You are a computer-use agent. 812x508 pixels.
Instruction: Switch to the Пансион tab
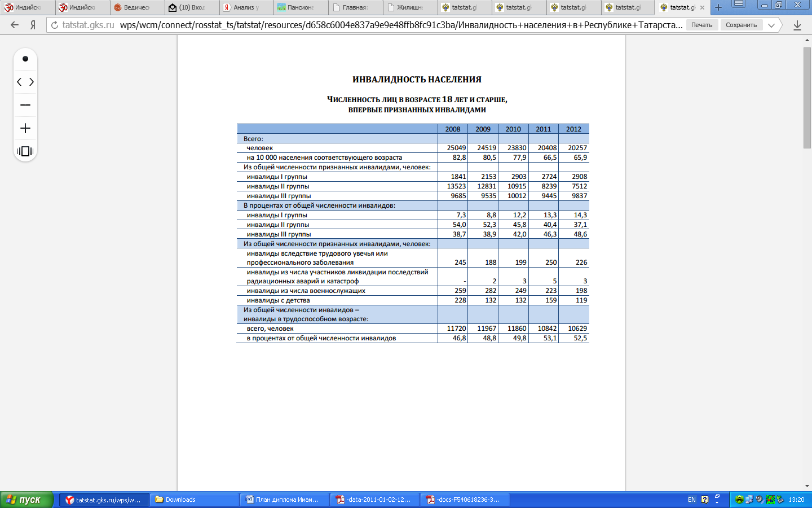coord(301,7)
